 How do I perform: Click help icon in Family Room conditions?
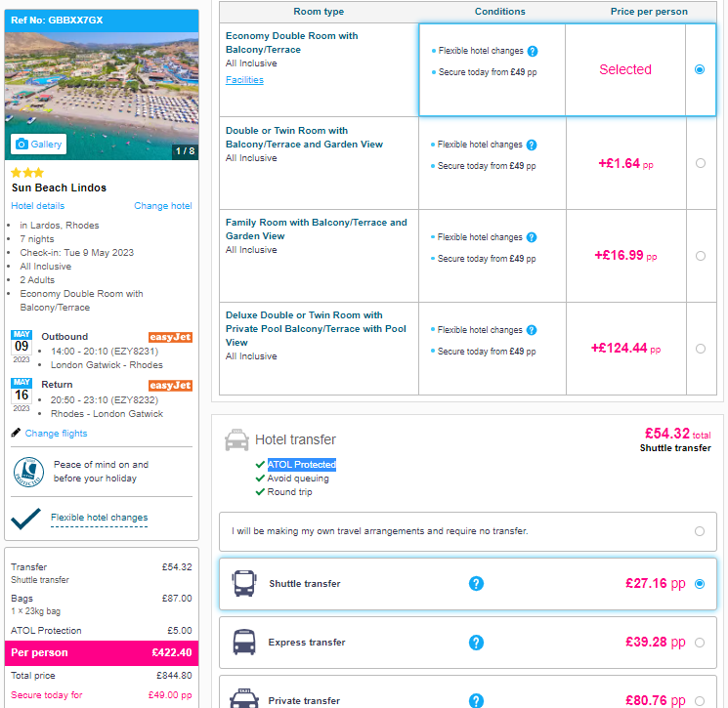(532, 237)
